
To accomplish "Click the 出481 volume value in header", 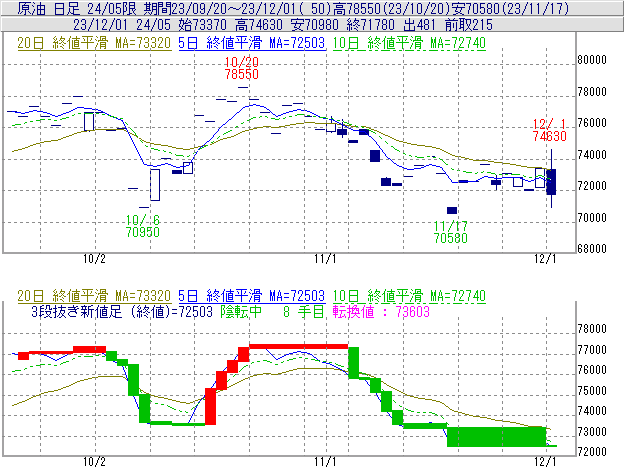I will click(419, 25).
